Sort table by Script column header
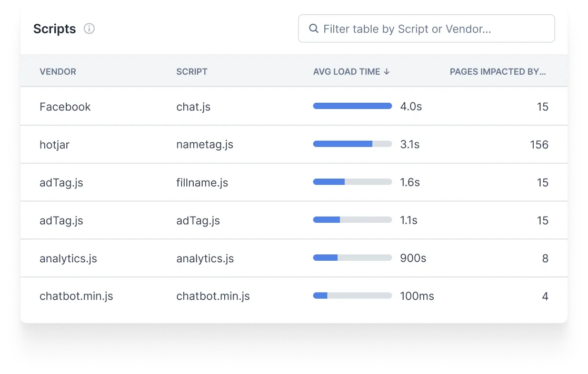The image size is (588, 374). tap(192, 72)
